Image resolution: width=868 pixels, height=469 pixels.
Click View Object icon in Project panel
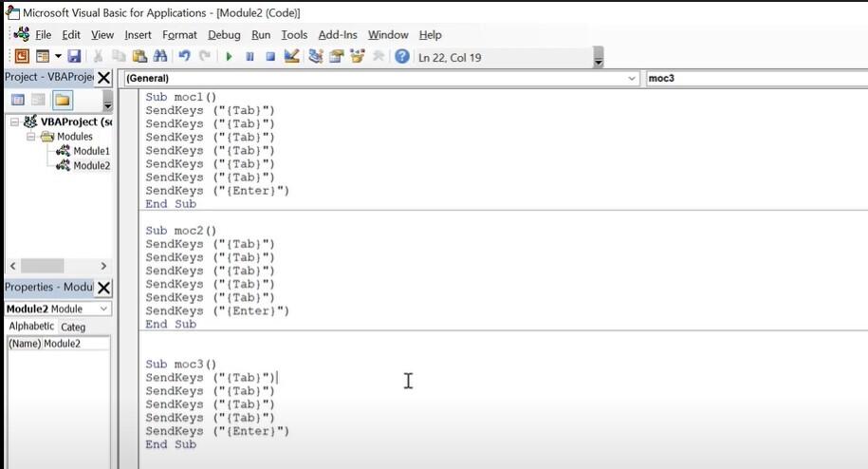(x=38, y=100)
